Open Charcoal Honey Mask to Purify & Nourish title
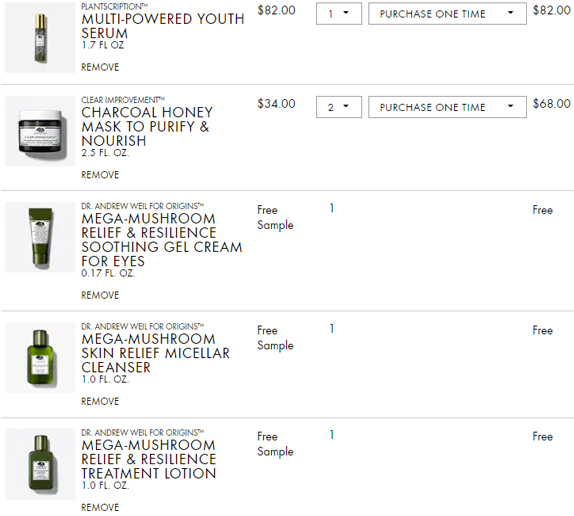 (147, 126)
